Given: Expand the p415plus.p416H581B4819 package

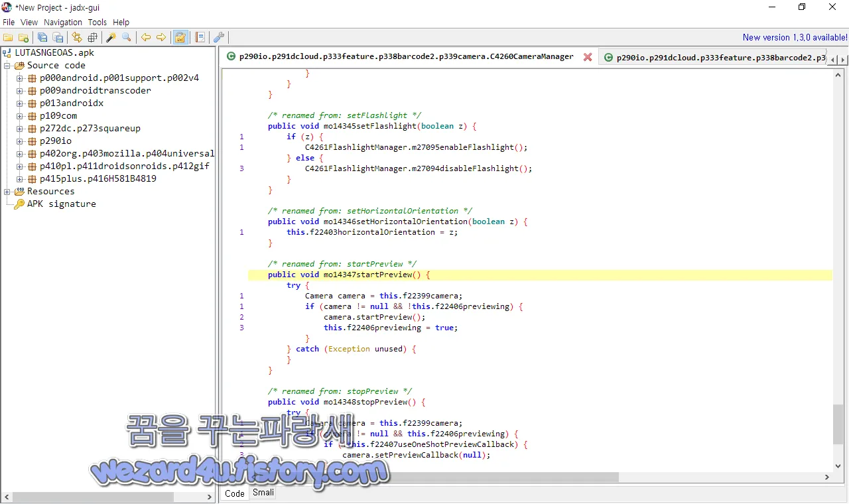Looking at the screenshot, I should [x=20, y=179].
